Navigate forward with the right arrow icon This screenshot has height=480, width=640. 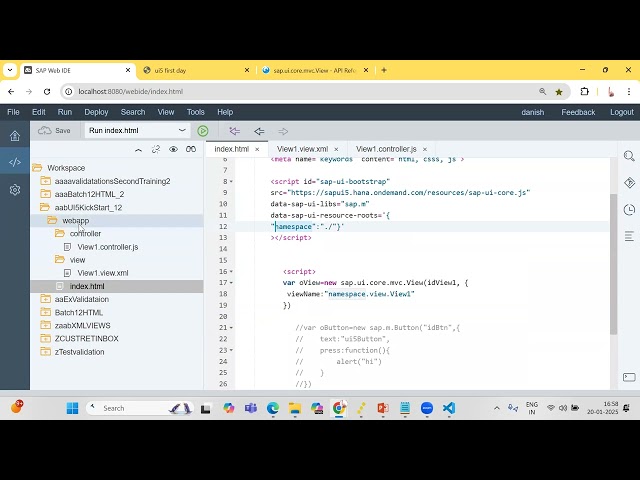tap(283, 131)
